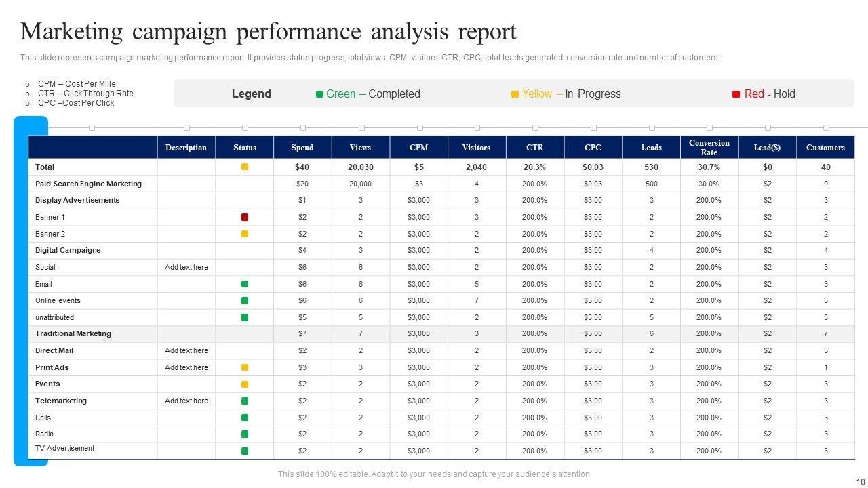Select the green status marker in Email row

click(245, 284)
